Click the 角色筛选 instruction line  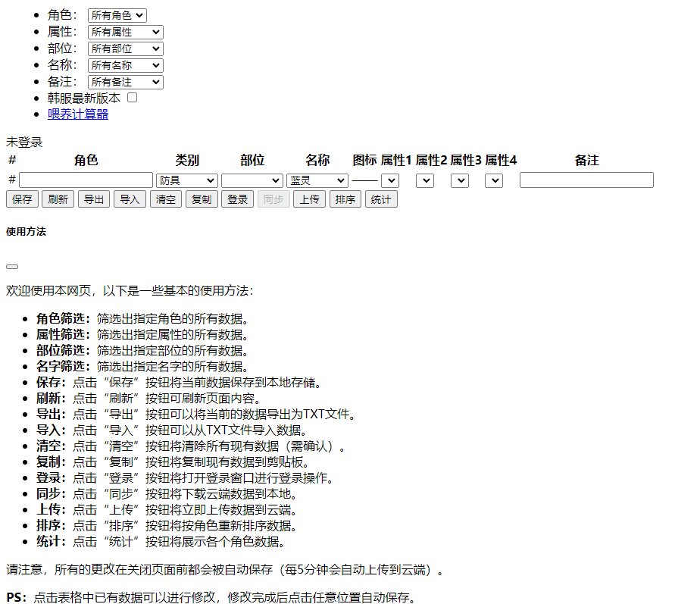click(142, 318)
